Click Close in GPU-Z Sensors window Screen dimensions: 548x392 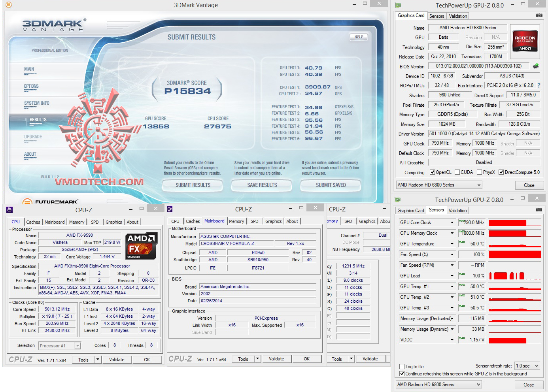pyautogui.click(x=529, y=384)
